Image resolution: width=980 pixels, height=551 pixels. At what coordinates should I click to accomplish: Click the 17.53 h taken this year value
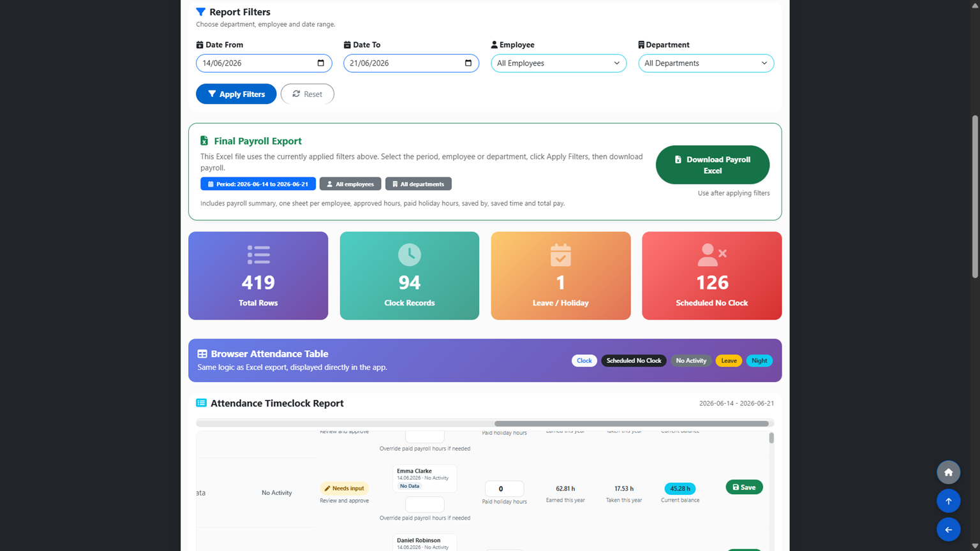(624, 489)
